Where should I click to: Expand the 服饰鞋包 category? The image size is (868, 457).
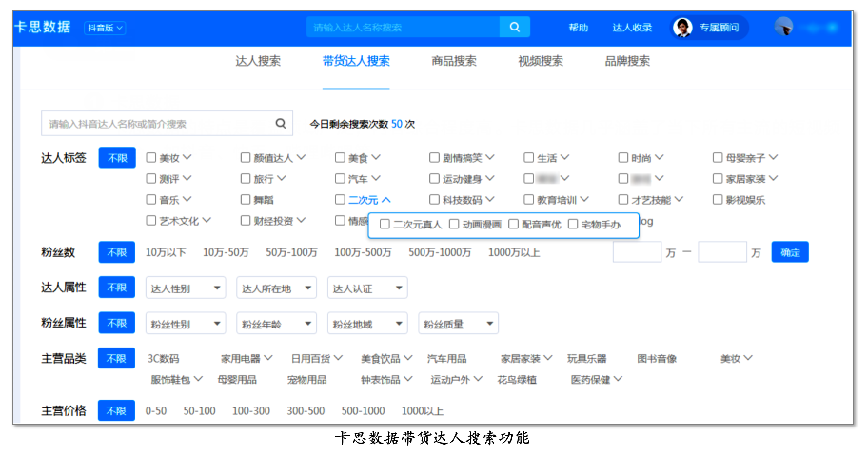pyautogui.click(x=177, y=379)
